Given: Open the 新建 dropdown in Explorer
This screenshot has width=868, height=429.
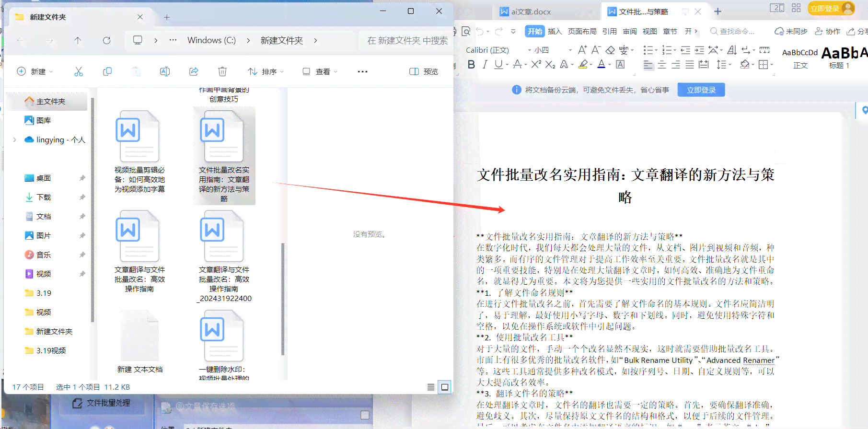Looking at the screenshot, I should click(35, 71).
